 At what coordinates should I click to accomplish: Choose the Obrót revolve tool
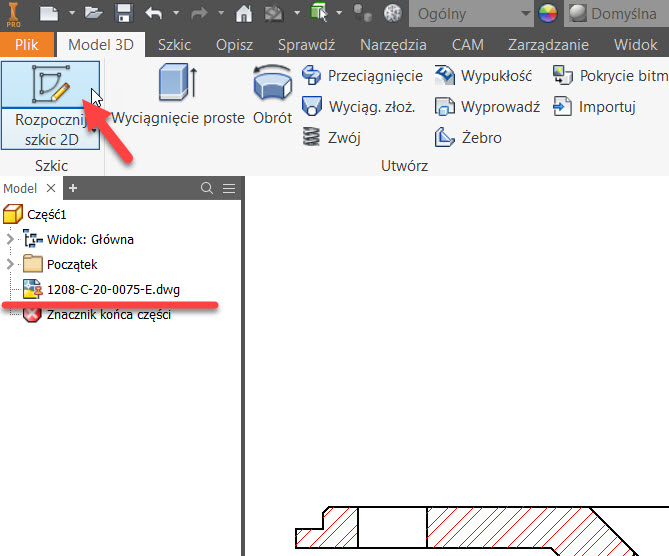[x=272, y=97]
